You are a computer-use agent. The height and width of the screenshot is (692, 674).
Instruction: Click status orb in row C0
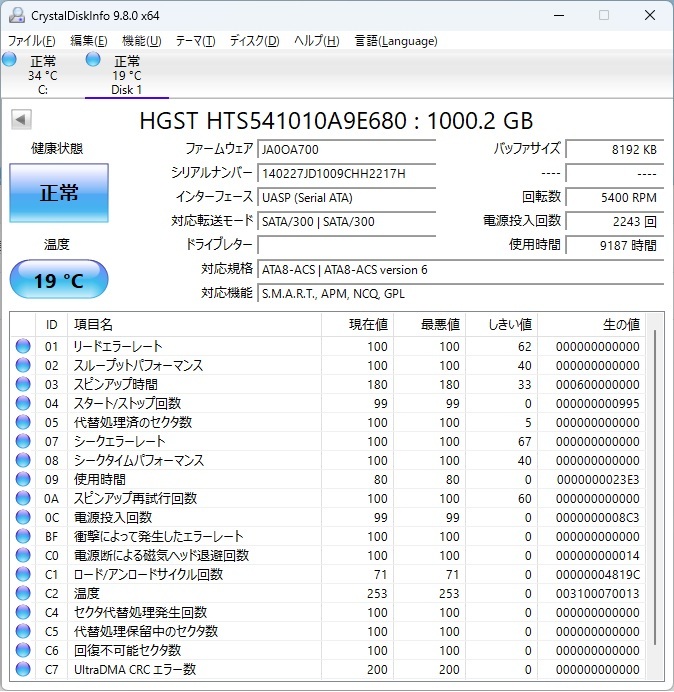[x=23, y=555]
